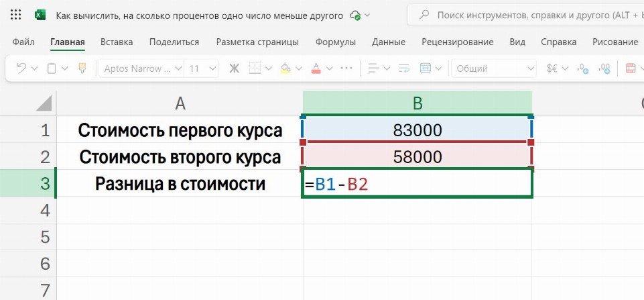Expand the Общий number format dropdown
This screenshot has height=300, width=644.
[x=531, y=68]
